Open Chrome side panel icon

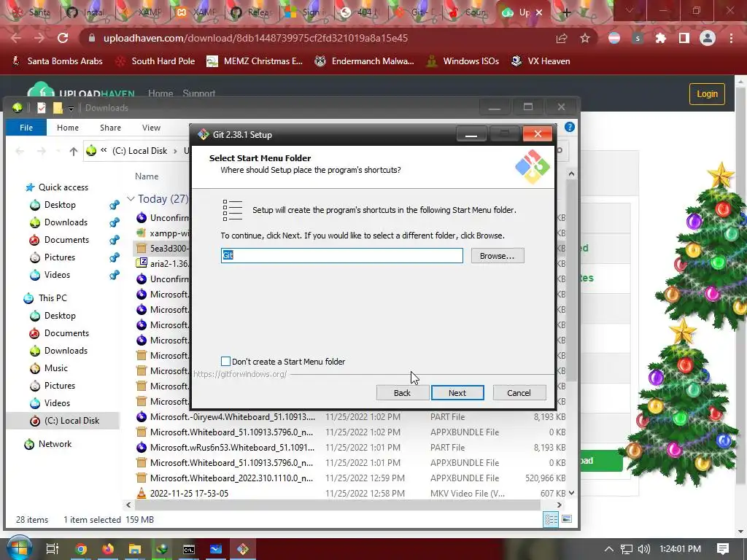[684, 38]
